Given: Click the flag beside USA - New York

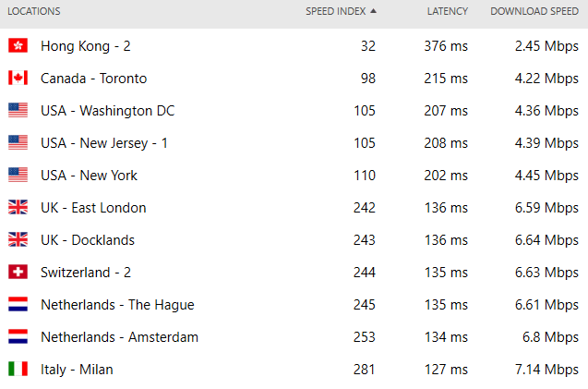Looking at the screenshot, I should point(18,175).
